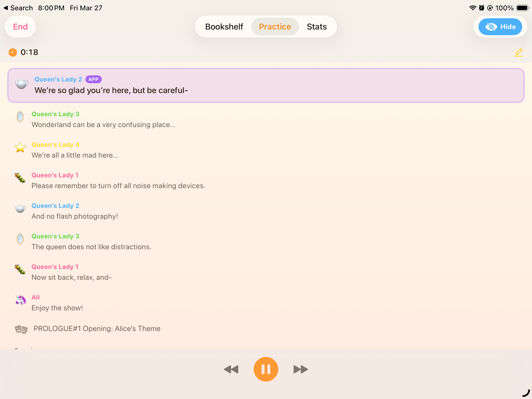The width and height of the screenshot is (532, 399).
Task: Select line 'Wonderland can be a very confusing place'
Action: (103, 124)
